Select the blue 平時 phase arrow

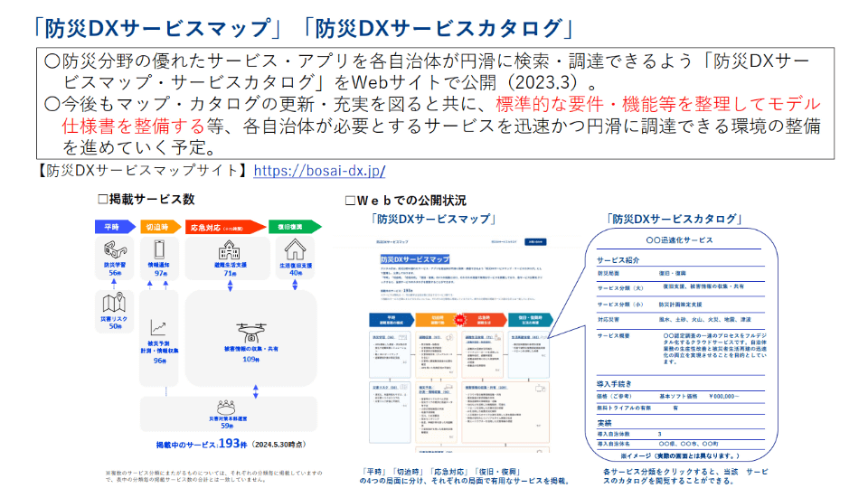115,227
